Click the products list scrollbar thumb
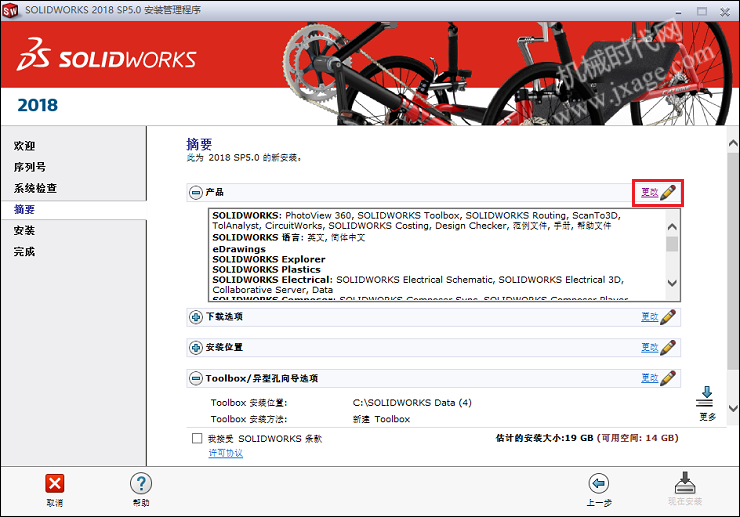The width and height of the screenshot is (740, 517). 672,244
